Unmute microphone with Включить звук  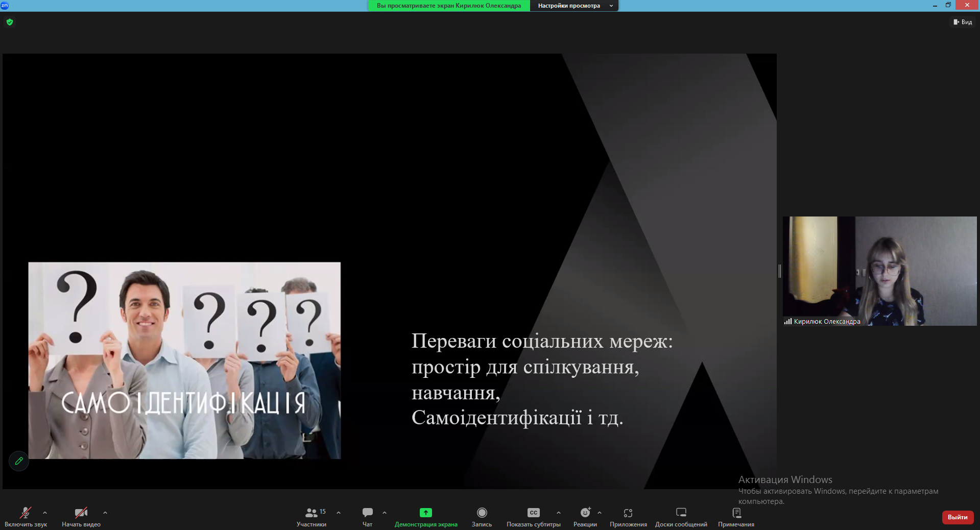point(26,517)
